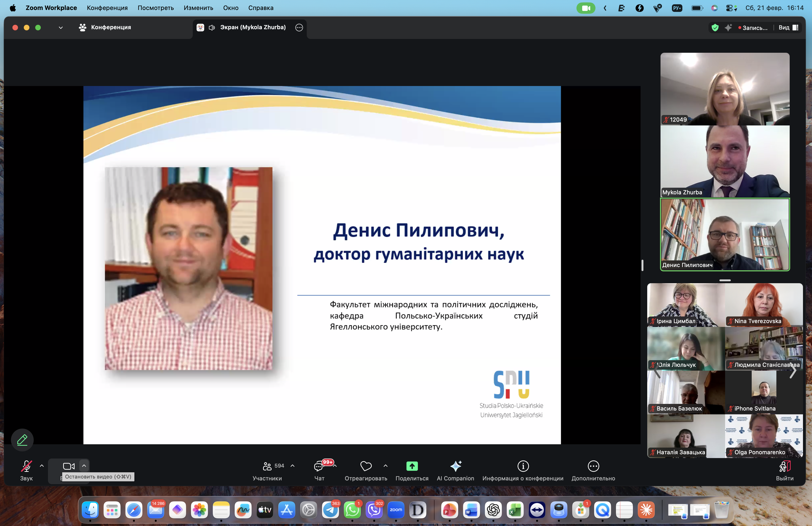
Task: Toggle audio of shared screen tab
Action: 212,28
